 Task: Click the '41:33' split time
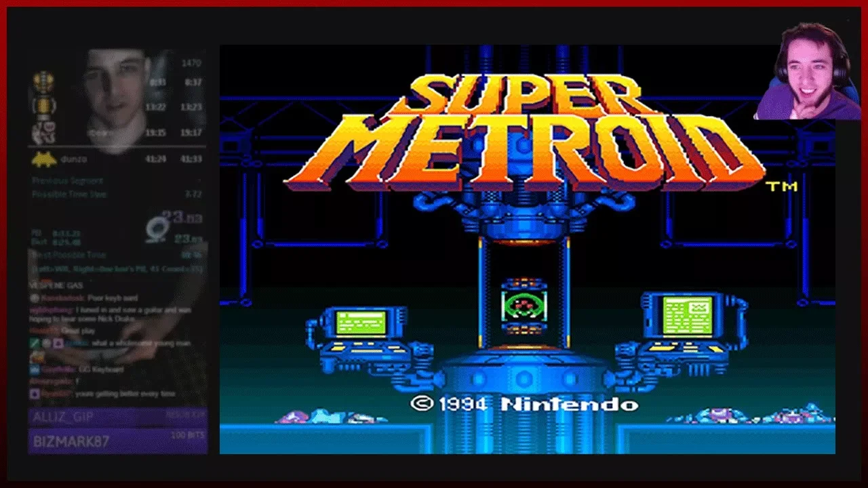(x=192, y=159)
